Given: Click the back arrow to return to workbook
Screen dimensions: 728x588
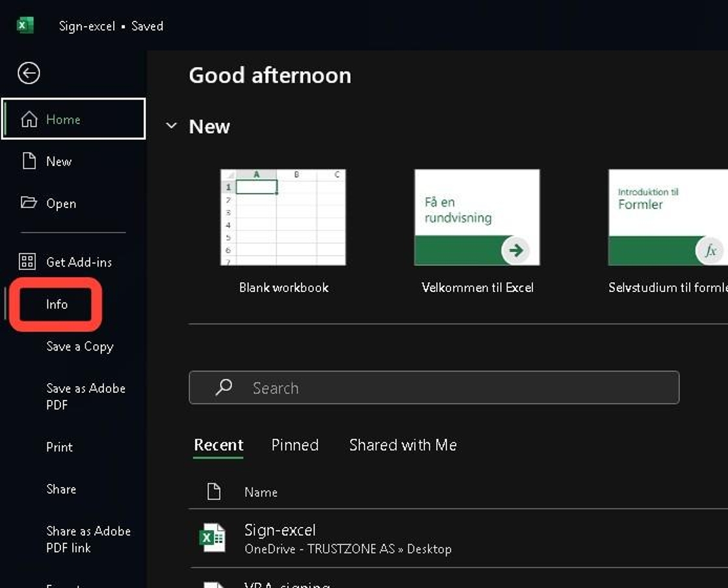Looking at the screenshot, I should 29,73.
